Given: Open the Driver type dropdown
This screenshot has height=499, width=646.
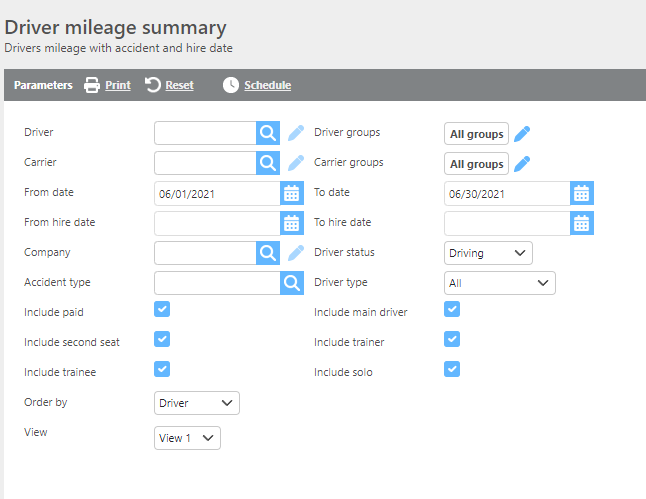Looking at the screenshot, I should (x=499, y=283).
